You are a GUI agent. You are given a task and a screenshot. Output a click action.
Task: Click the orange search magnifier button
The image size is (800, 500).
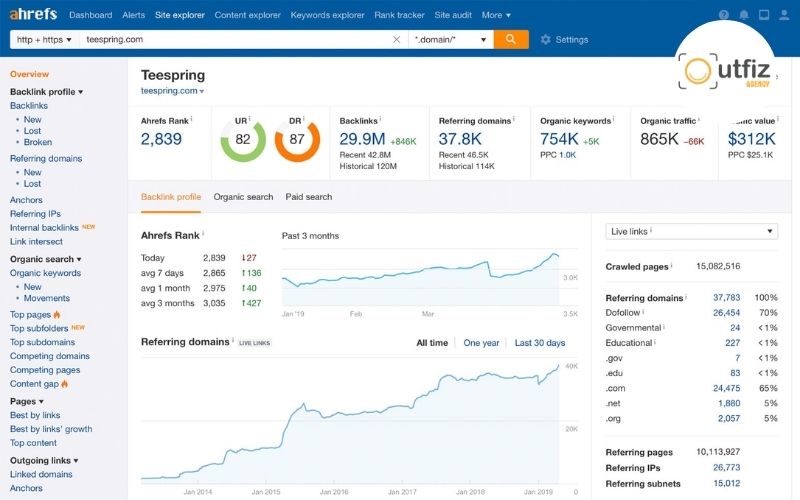tap(511, 39)
